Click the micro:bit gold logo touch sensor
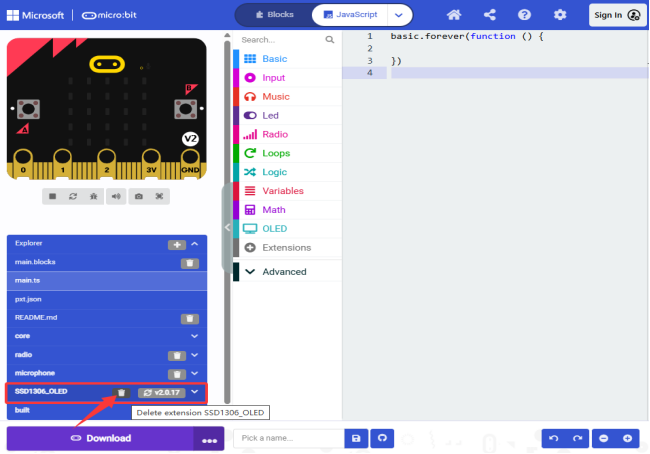This screenshot has height=454, width=650. (107, 64)
